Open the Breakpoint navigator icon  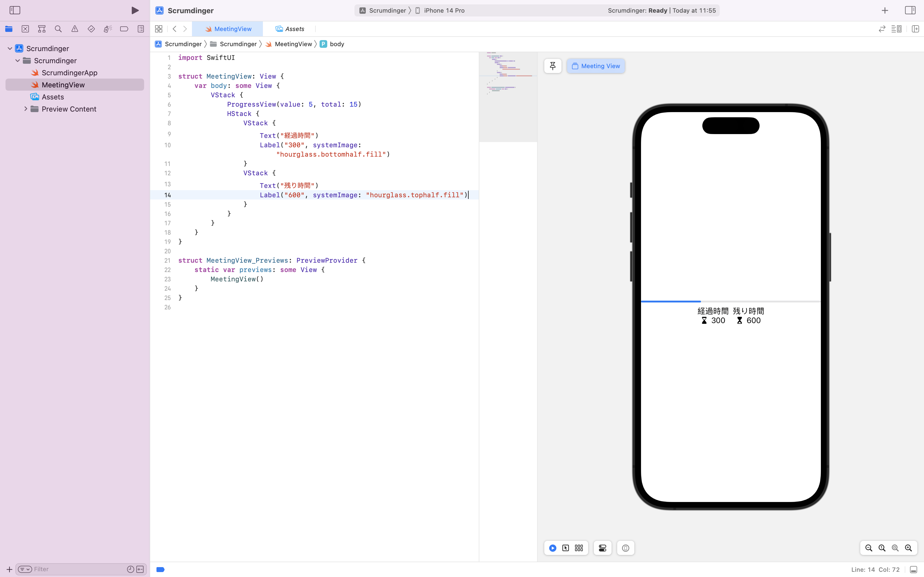coord(124,29)
